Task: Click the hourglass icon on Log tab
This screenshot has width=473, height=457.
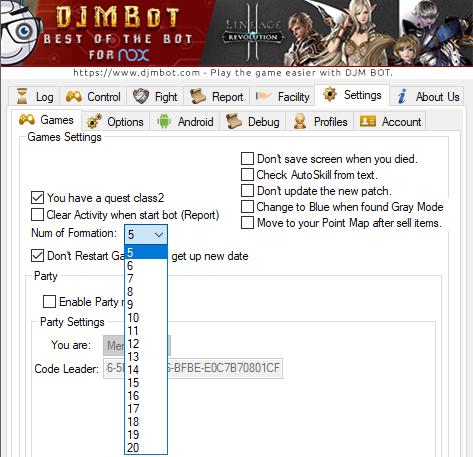Action: (x=22, y=96)
